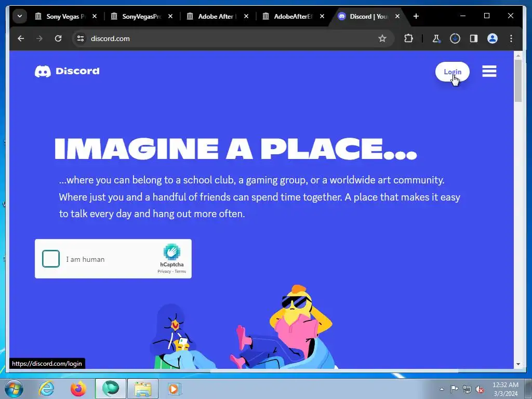View site information icon in address bar
Image resolution: width=532 pixels, height=399 pixels.
[x=81, y=38]
